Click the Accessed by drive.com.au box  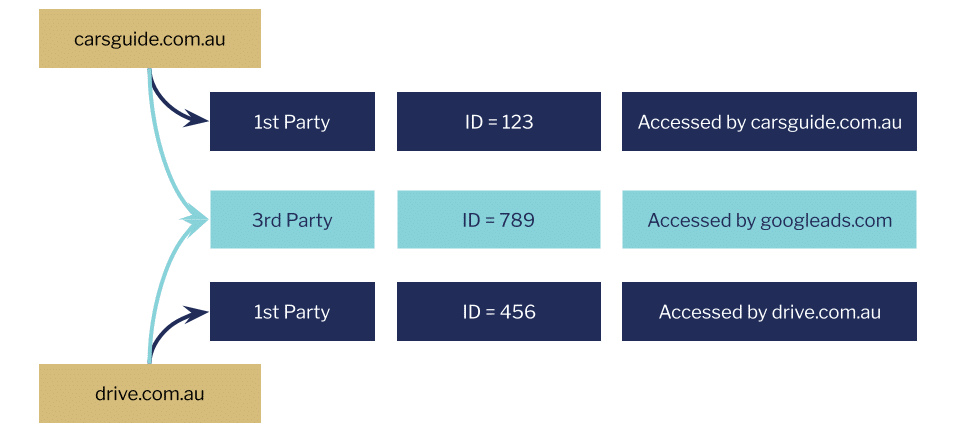pyautogui.click(x=769, y=312)
